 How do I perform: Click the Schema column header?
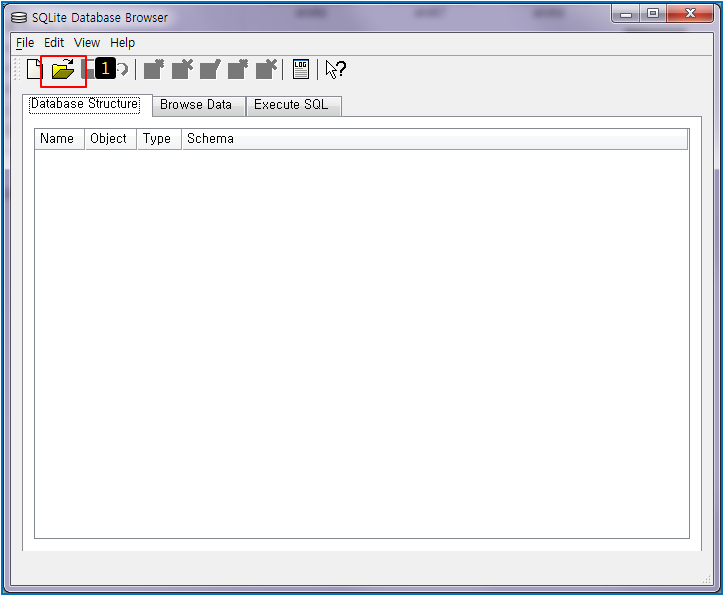[x=435, y=139]
